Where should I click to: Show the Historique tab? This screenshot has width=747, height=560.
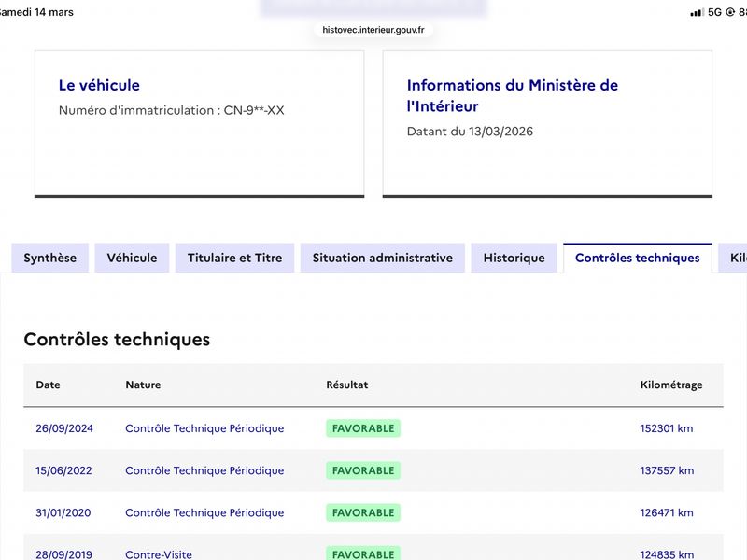point(514,258)
